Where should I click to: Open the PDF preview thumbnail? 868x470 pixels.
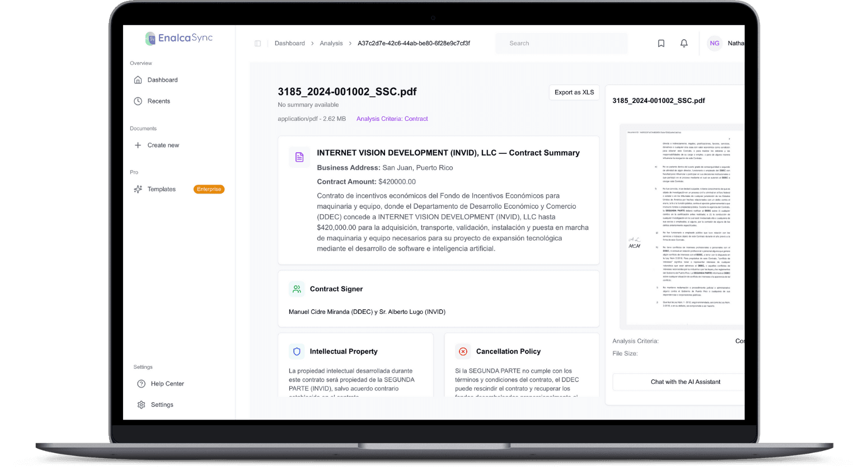(x=682, y=227)
